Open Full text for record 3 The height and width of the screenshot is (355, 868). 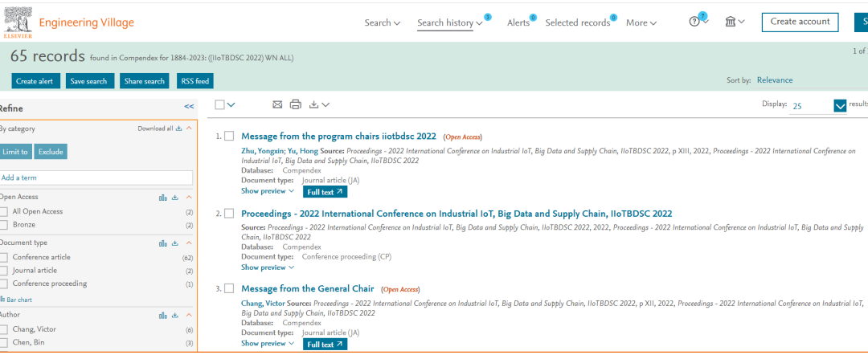tap(325, 345)
